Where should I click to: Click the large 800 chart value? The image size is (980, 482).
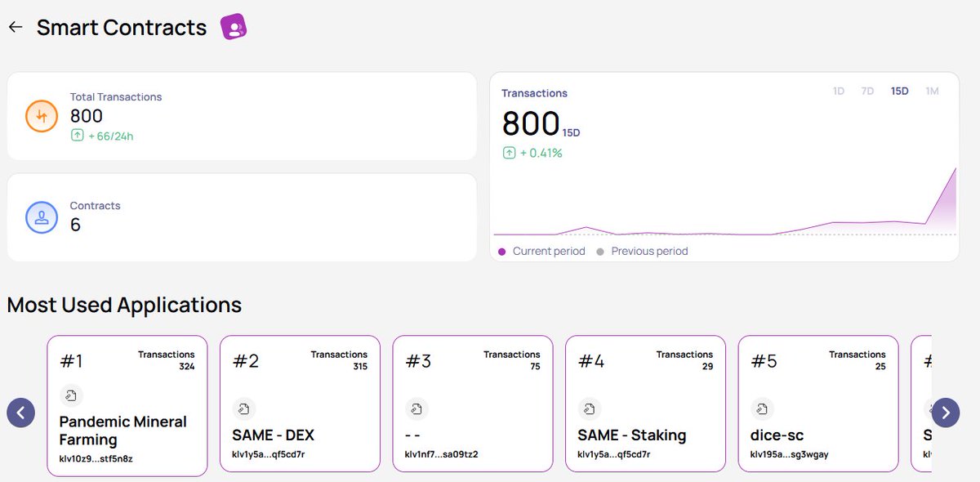531,123
